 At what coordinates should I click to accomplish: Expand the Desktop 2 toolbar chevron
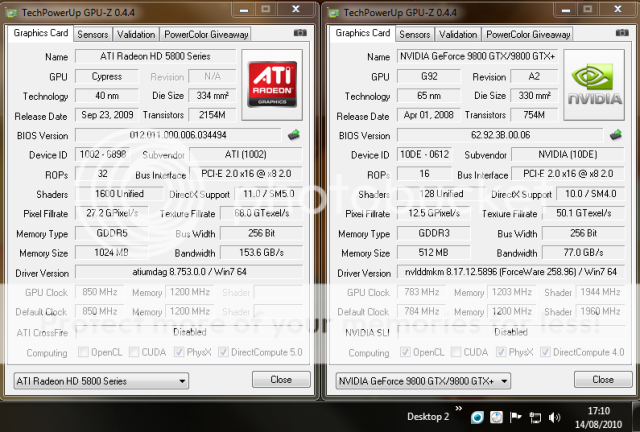tap(459, 408)
